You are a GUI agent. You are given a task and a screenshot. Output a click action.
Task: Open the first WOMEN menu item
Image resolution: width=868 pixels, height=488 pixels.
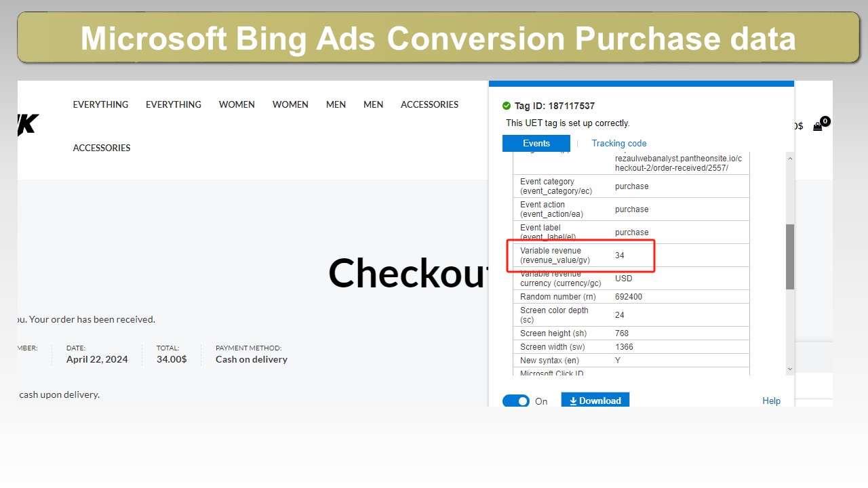pyautogui.click(x=237, y=104)
